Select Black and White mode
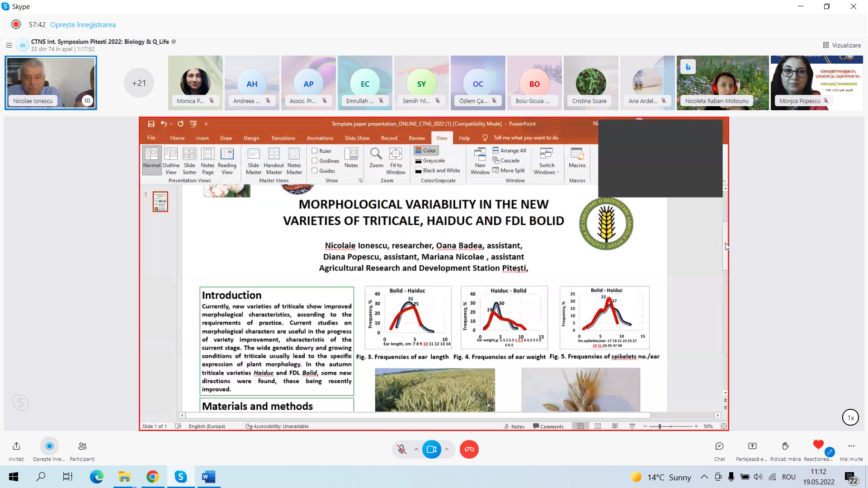The image size is (868, 488). (438, 170)
